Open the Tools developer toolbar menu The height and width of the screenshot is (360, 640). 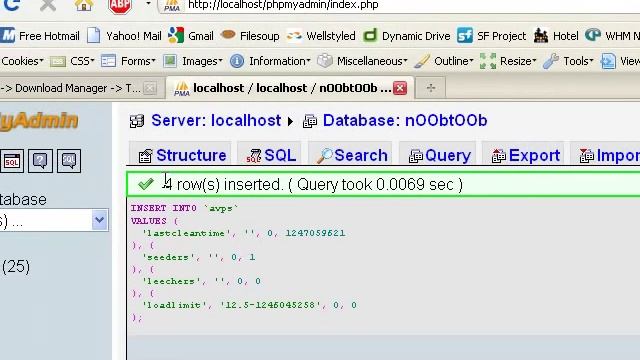(578, 61)
